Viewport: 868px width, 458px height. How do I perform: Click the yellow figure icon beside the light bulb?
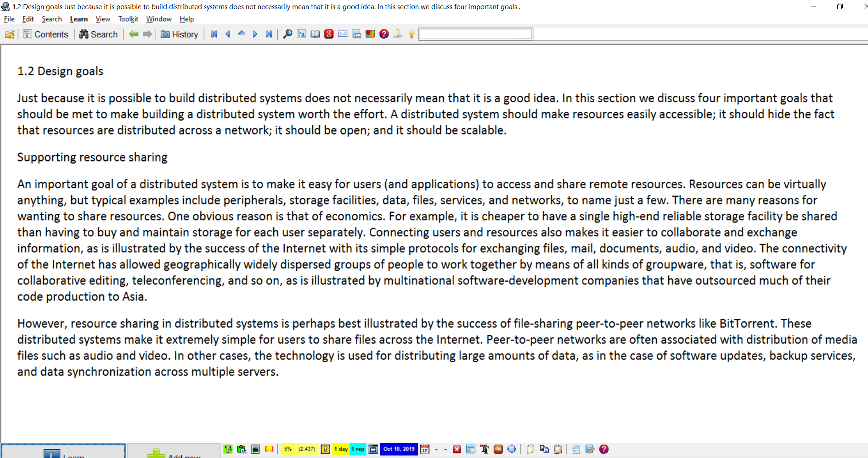click(x=398, y=34)
